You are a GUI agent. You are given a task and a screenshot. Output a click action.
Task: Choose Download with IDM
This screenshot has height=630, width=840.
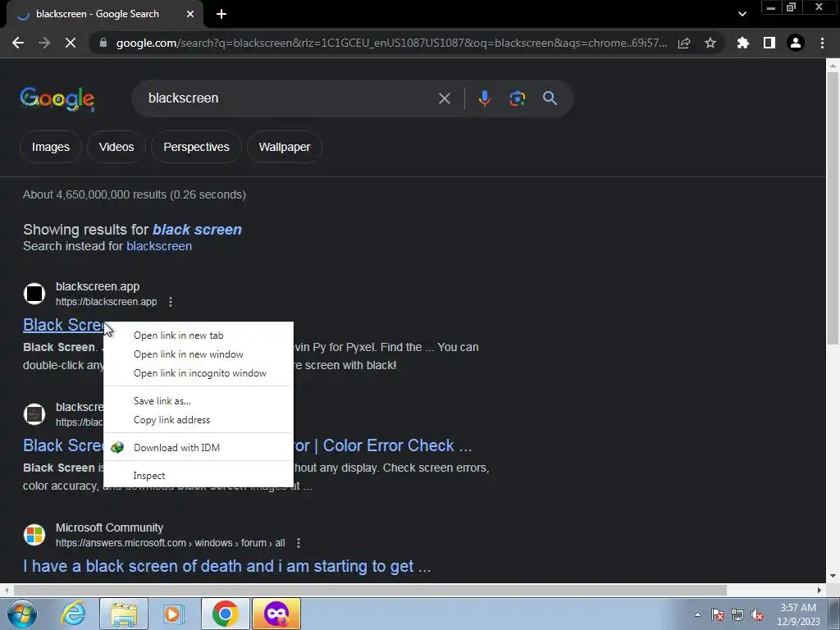click(199, 447)
